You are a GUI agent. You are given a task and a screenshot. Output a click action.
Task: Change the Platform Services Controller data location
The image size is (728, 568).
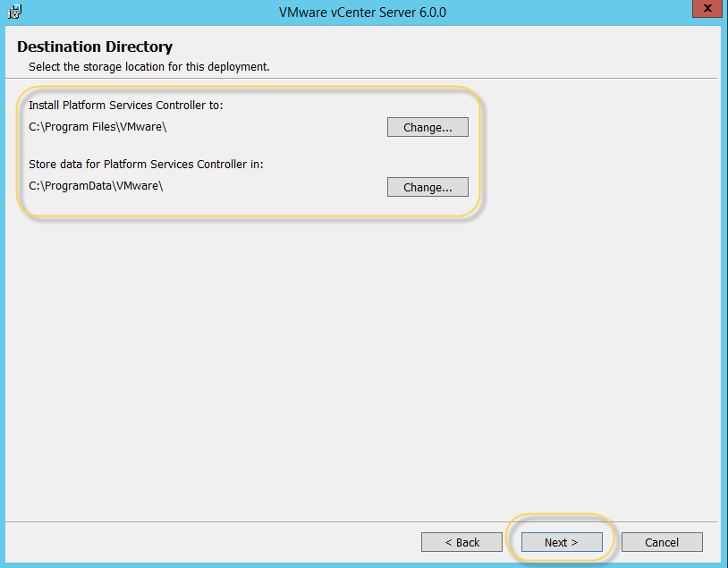click(427, 187)
